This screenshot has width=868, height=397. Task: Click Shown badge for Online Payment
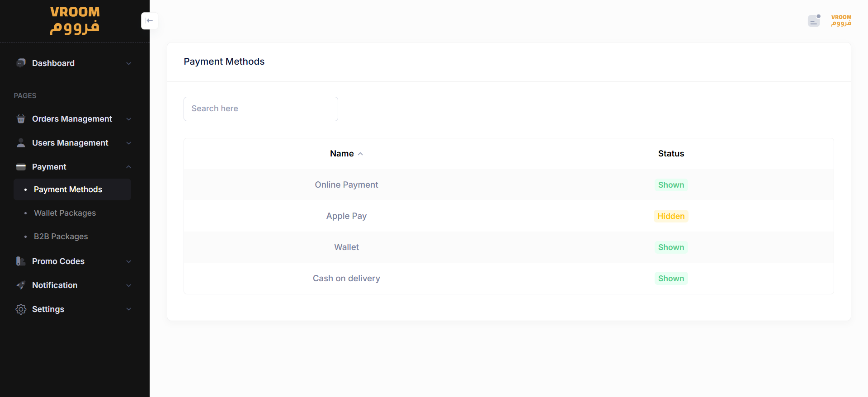point(671,185)
